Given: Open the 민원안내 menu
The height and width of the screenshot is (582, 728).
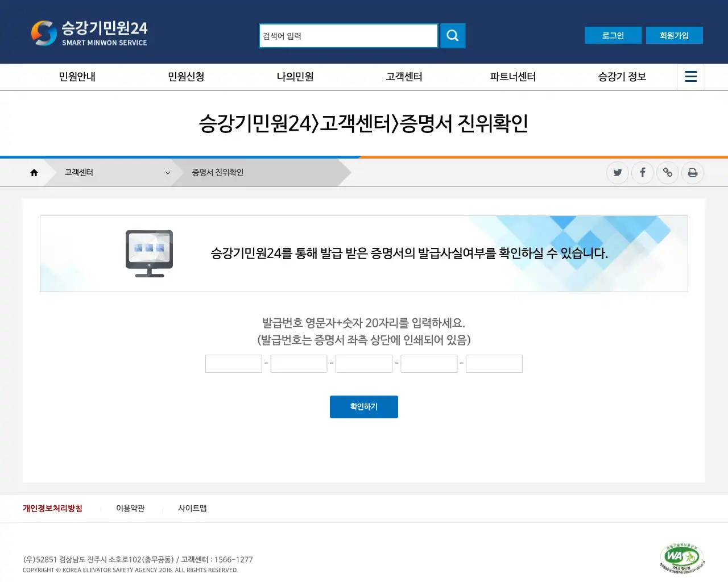Looking at the screenshot, I should [77, 77].
